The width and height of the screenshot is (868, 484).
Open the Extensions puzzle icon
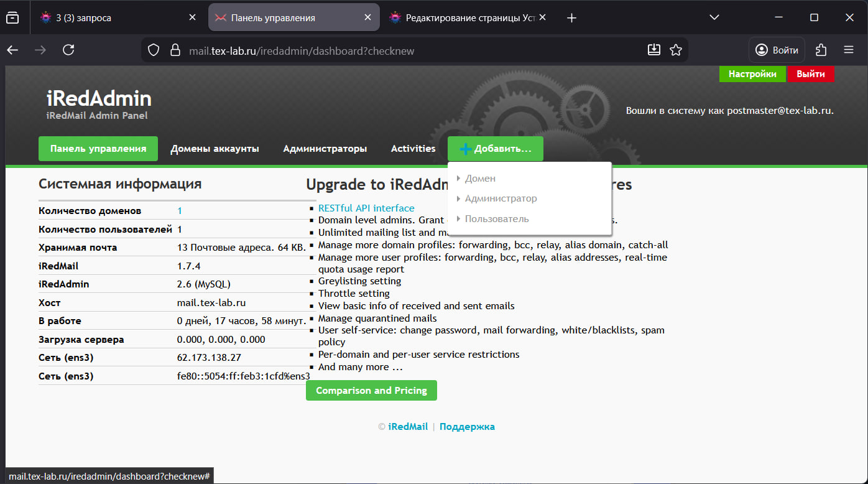[821, 50]
